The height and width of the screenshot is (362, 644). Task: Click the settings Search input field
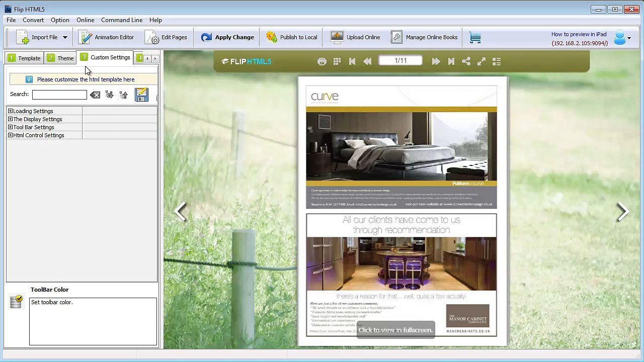pos(59,95)
